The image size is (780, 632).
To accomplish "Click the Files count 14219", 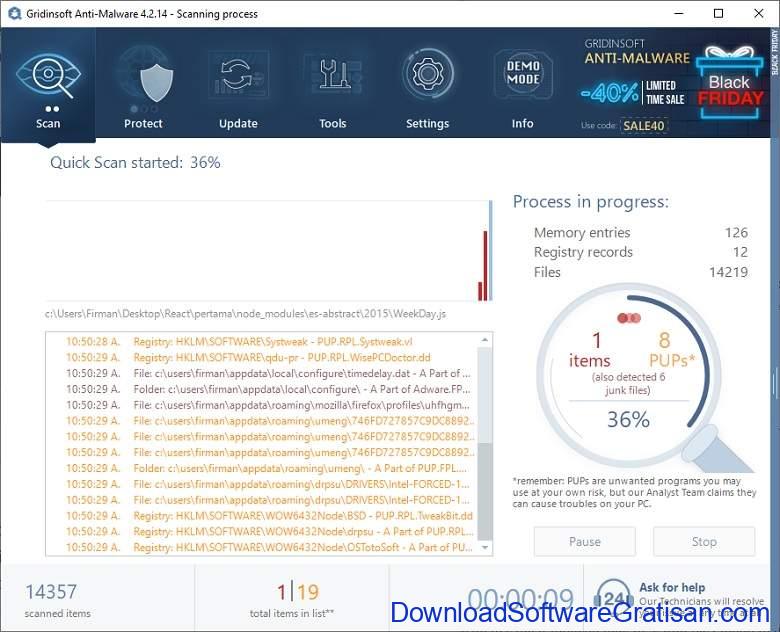I will 728,272.
